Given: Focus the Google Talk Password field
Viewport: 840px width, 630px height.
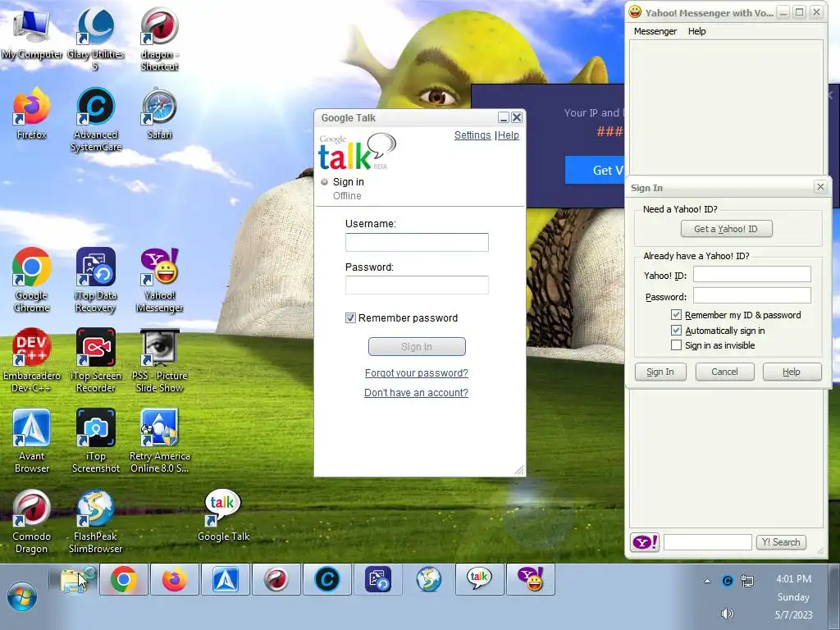Looking at the screenshot, I should tap(417, 285).
